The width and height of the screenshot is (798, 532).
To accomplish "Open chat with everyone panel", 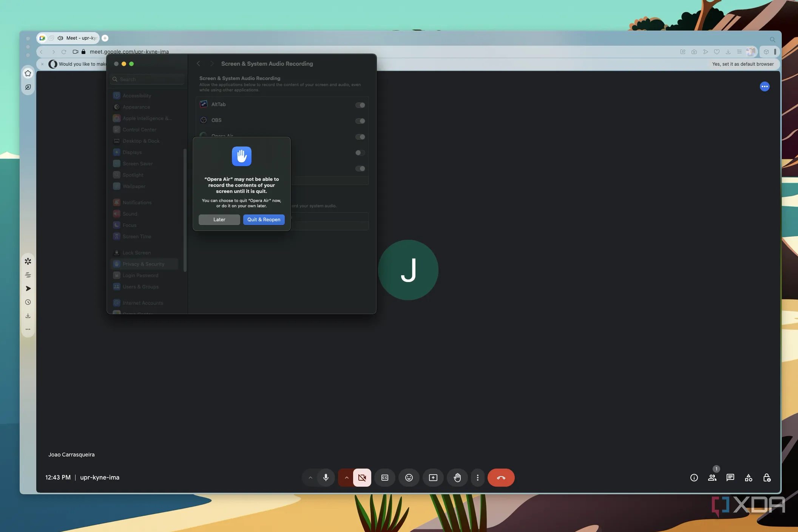I will [730, 478].
